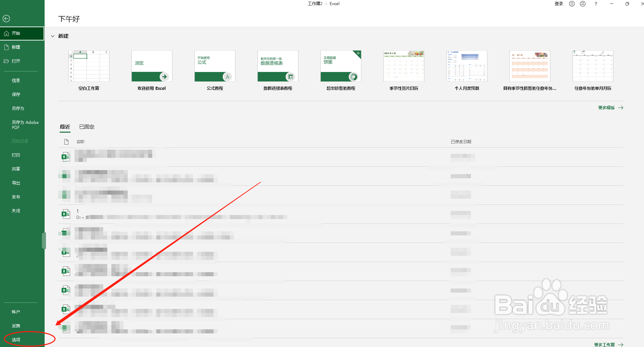The image size is (644, 347).
Task: Click the sidebar scrollbar handle
Action: 44,241
